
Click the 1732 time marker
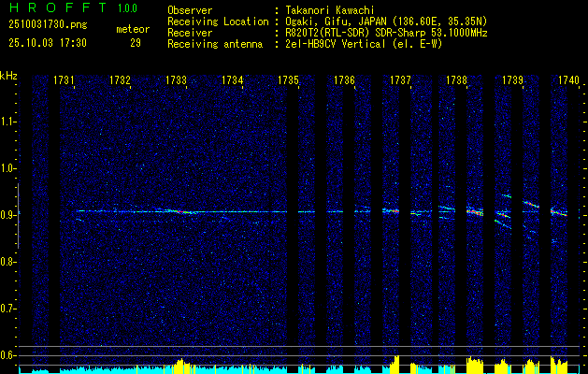[x=120, y=79]
